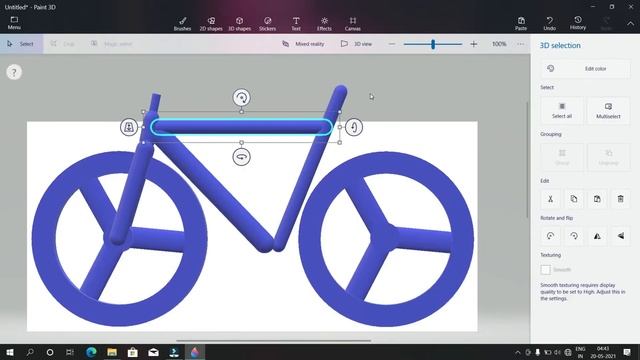Viewport: 640px width, 360px height.
Task: Copy the selected 3D object
Action: click(573, 199)
